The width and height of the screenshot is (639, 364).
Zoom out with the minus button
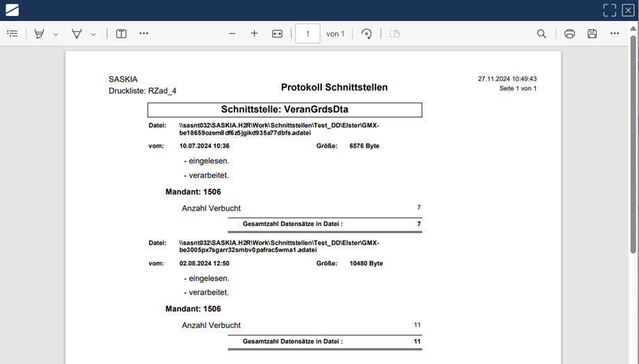pos(232,33)
